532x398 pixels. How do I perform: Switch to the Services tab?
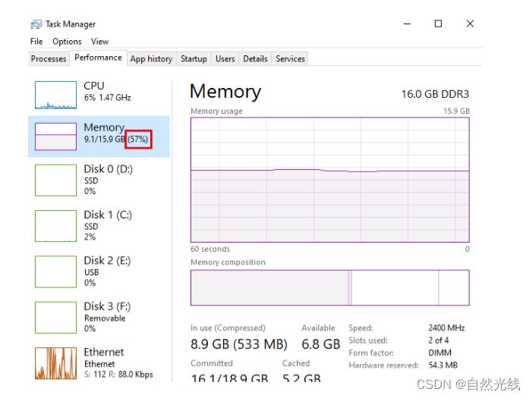(290, 58)
